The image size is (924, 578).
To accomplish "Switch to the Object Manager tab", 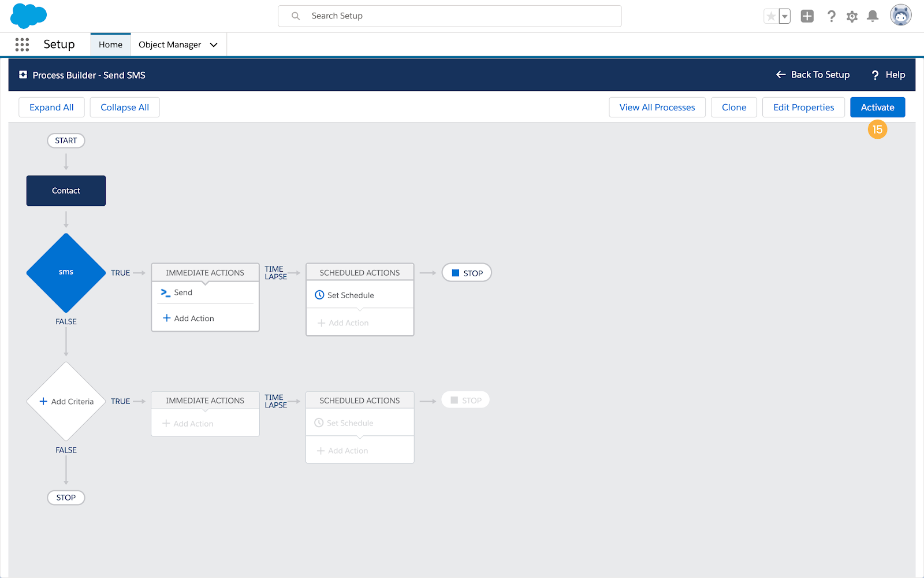I will pyautogui.click(x=170, y=45).
